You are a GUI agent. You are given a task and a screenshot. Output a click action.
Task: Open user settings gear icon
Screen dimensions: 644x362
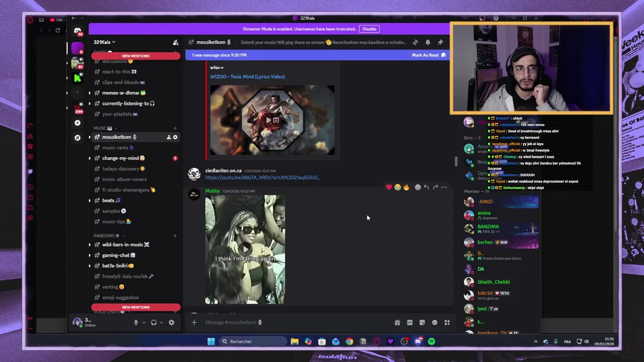(172, 323)
